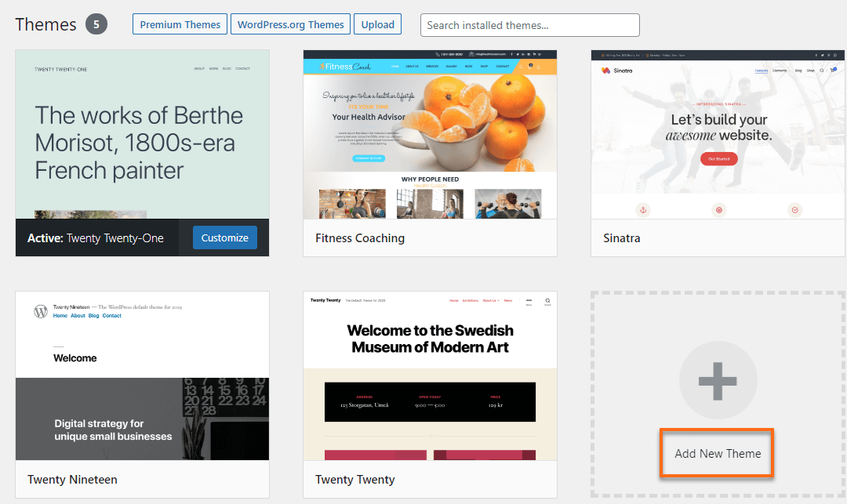Click the large plus icon for adding a theme
This screenshot has height=504, width=847.
point(718,381)
